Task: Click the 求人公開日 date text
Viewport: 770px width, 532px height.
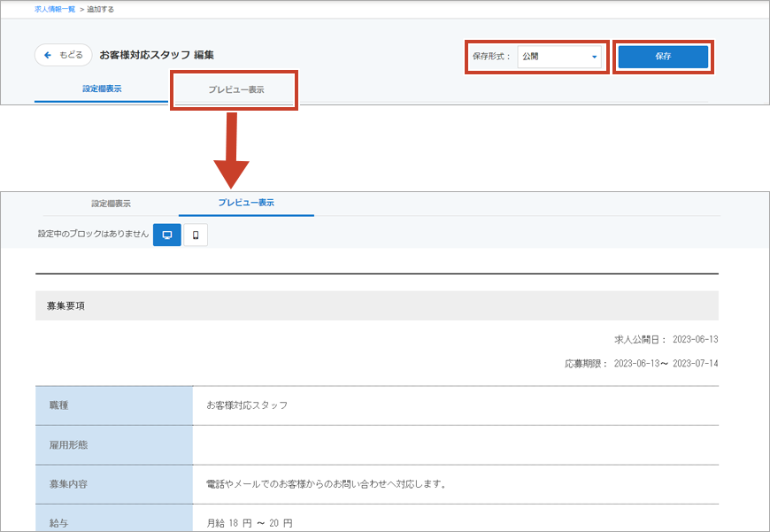Action: [666, 339]
